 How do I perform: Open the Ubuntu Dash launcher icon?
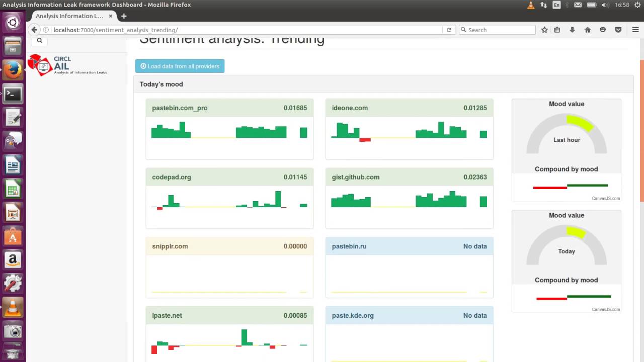(13, 22)
